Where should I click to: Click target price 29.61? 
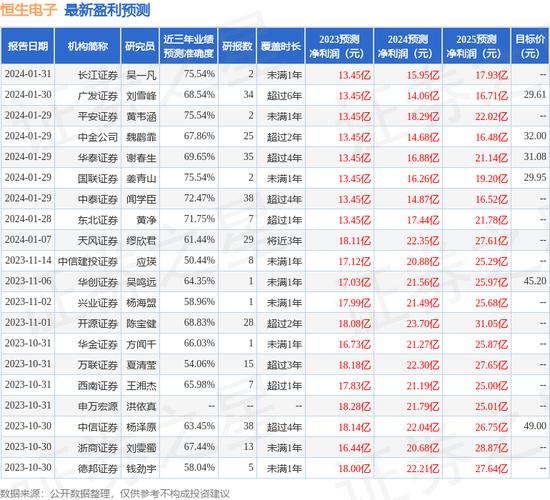535,95
